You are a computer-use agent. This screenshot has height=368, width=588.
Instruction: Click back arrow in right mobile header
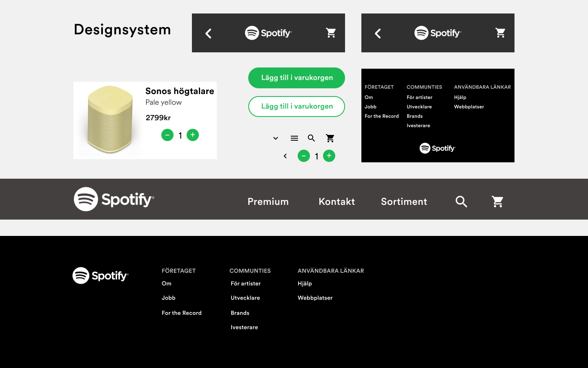[x=378, y=34]
